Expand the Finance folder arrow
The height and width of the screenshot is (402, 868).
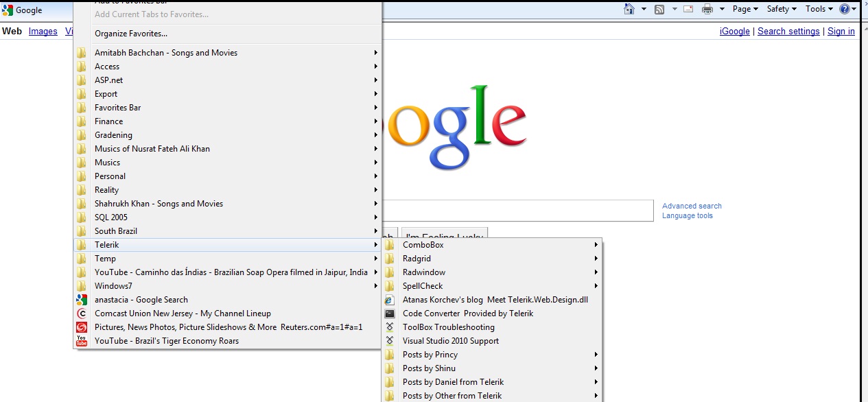[375, 121]
